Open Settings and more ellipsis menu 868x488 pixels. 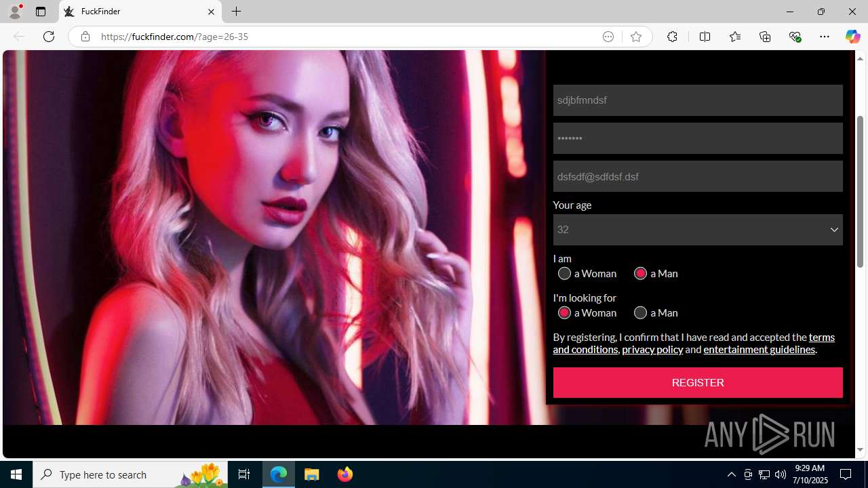[x=825, y=37]
